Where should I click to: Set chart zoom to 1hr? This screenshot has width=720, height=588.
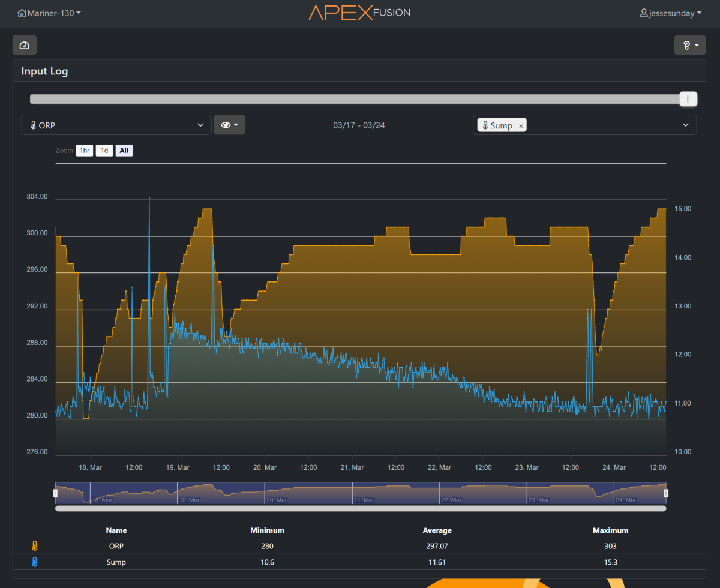click(x=84, y=151)
